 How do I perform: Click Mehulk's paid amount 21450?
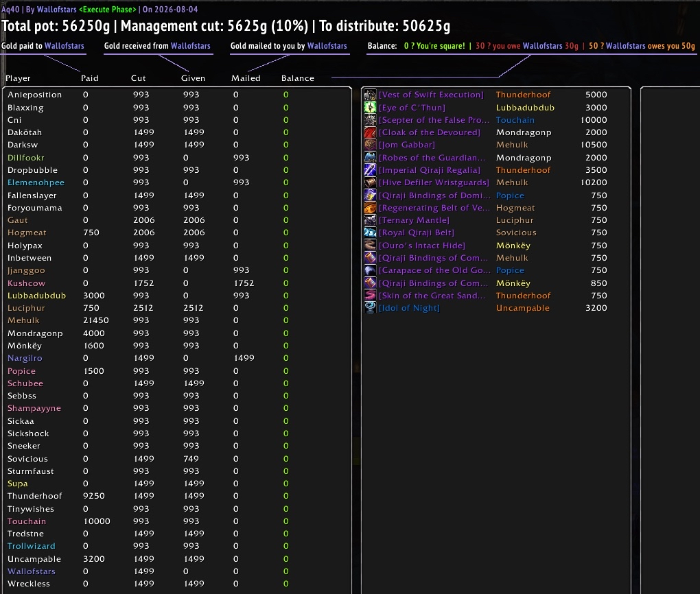point(96,320)
